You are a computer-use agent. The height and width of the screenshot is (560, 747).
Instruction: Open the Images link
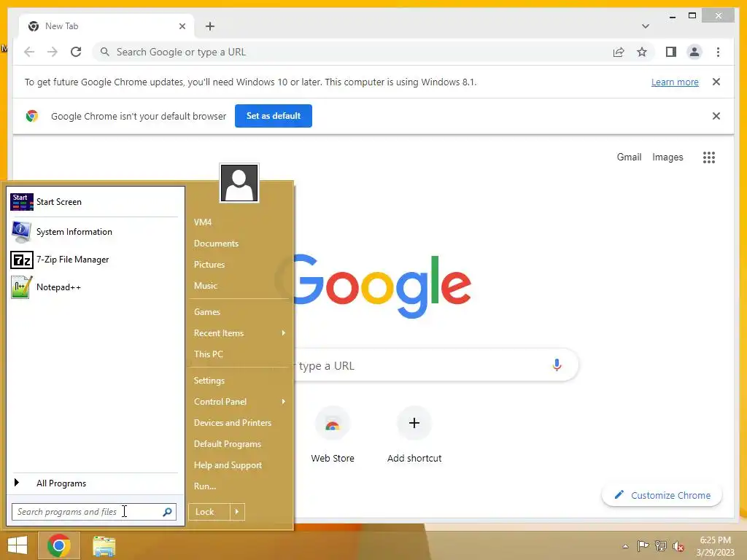pos(667,157)
